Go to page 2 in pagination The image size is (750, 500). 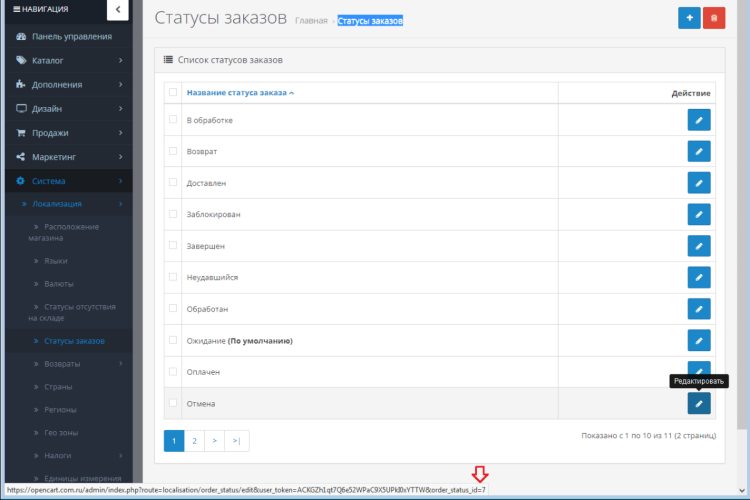click(x=195, y=440)
